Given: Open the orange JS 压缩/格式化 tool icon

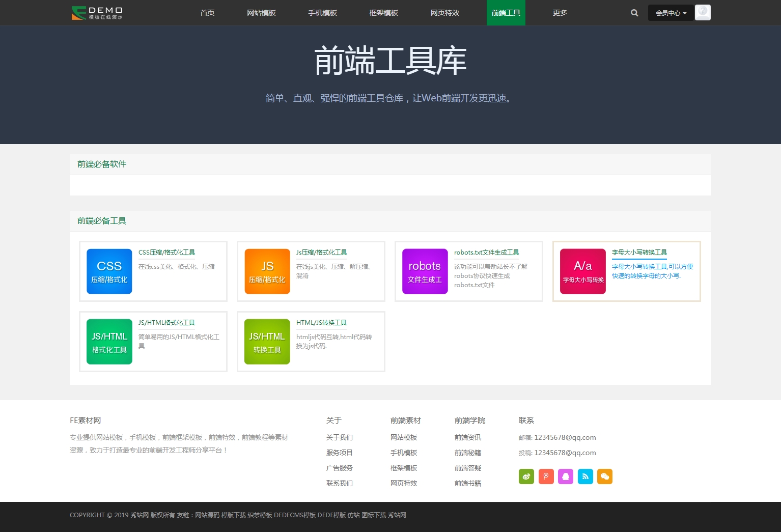Looking at the screenshot, I should pos(267,271).
